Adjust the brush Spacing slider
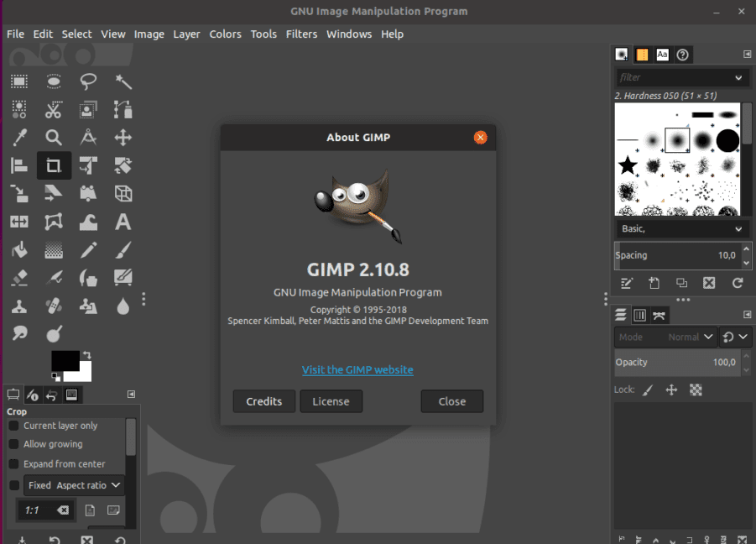This screenshot has height=544, width=756. coord(677,255)
